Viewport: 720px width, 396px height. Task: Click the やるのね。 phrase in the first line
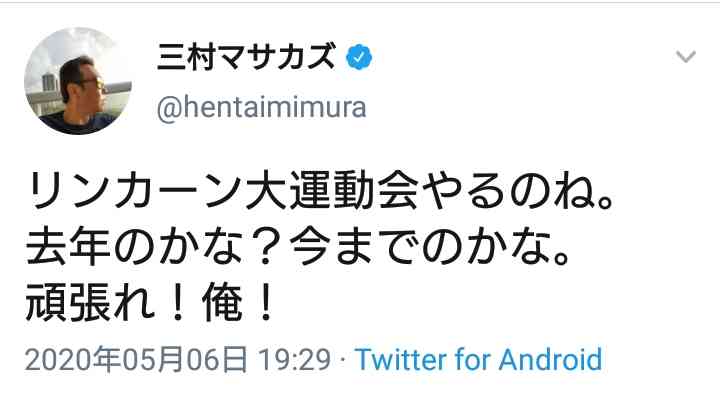(518, 191)
